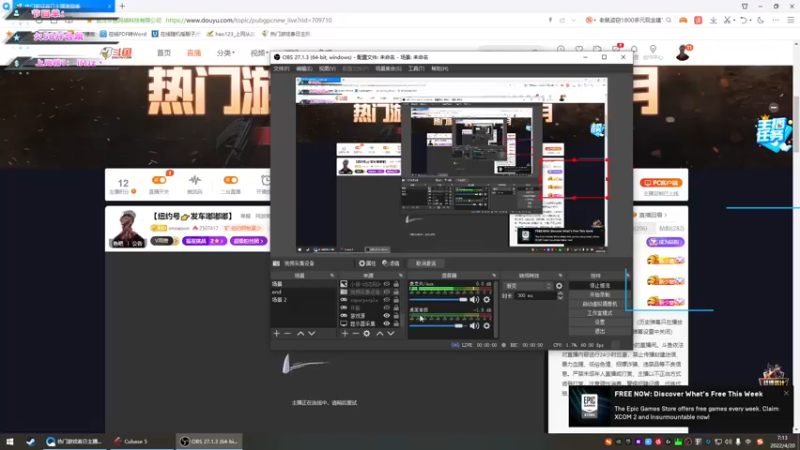The width and height of the screenshot is (800, 450).
Task: Open the transition type dropdown
Action: pyautogui.click(x=528, y=286)
